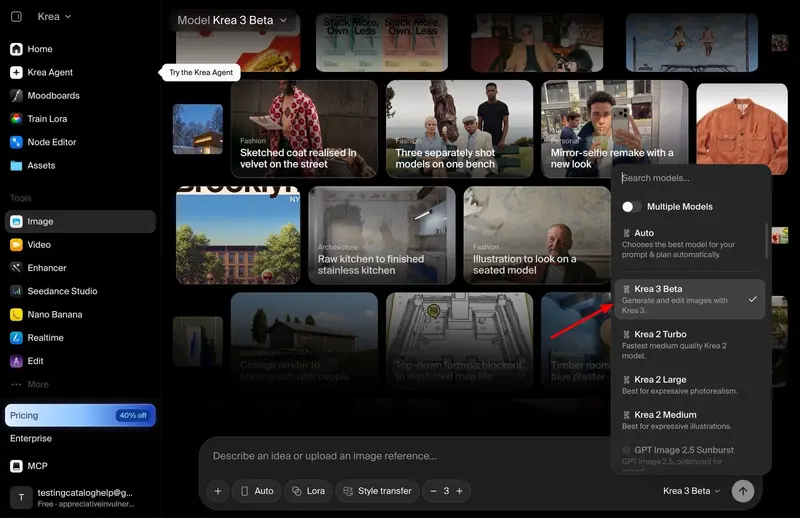This screenshot has width=800, height=518.
Task: Open Illustration to look on a seated model card
Action: (537, 235)
